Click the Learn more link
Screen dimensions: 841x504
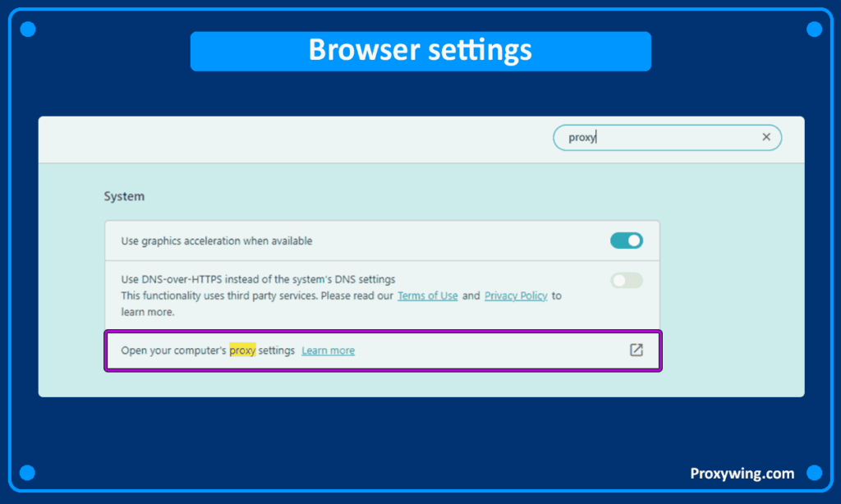pos(328,351)
